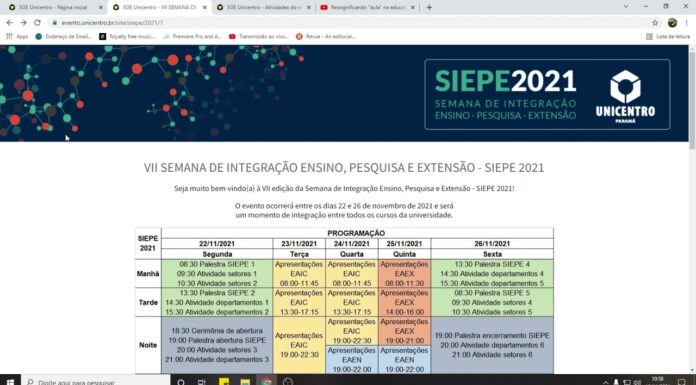
Task: Click the Unicentro Paraná logo in banner
Action: tap(625, 96)
